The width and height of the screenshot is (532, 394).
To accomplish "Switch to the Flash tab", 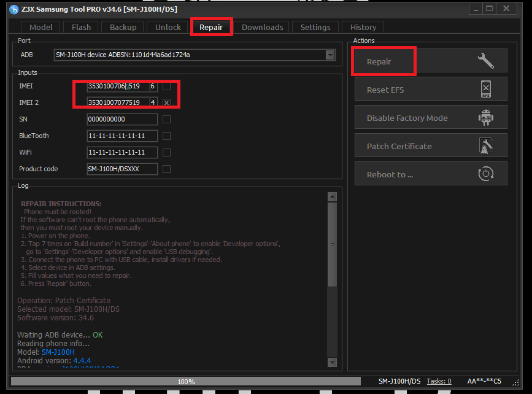I will (x=81, y=27).
